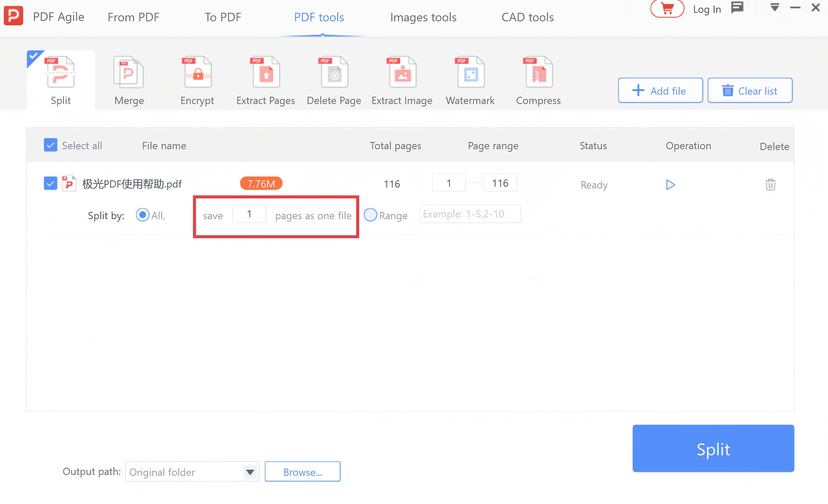Switch to the Images tools tab
The height and width of the screenshot is (504, 828).
423,17
